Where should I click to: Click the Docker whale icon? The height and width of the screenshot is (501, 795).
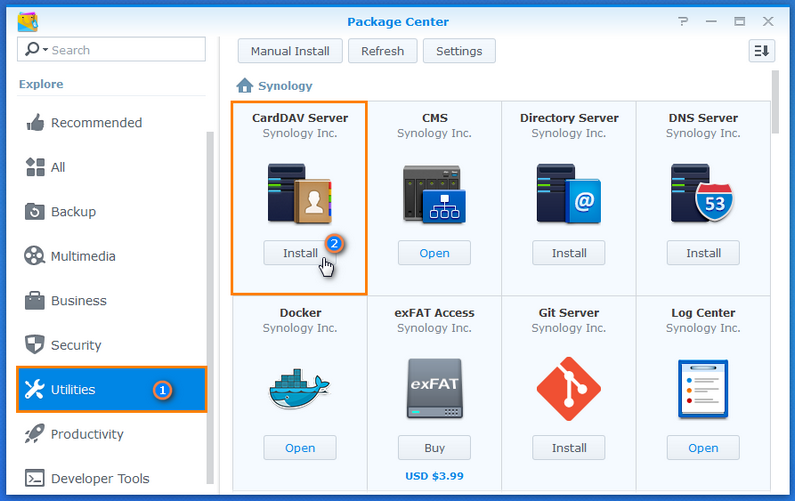(x=300, y=389)
